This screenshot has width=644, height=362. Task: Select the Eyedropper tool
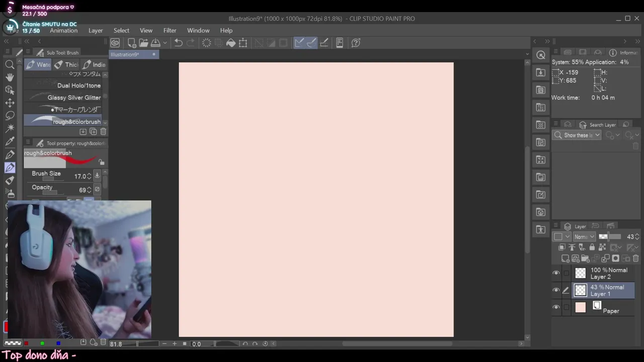(x=10, y=142)
